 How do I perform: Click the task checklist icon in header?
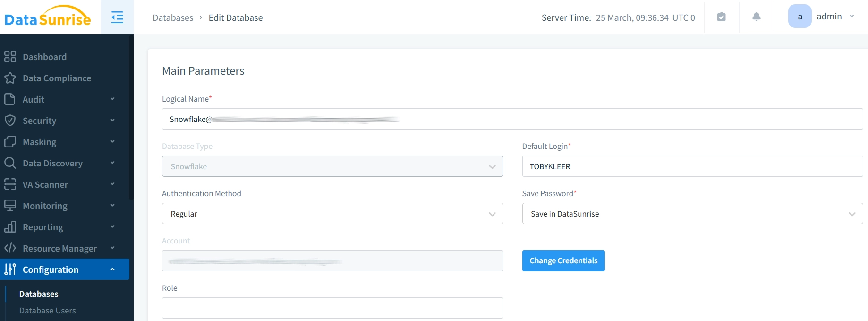pos(721,17)
